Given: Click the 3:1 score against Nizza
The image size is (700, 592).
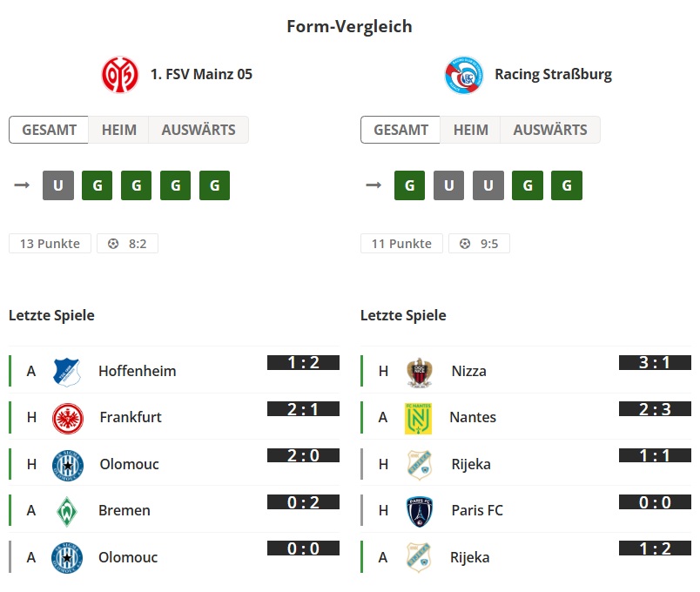Looking at the screenshot, I should [653, 363].
